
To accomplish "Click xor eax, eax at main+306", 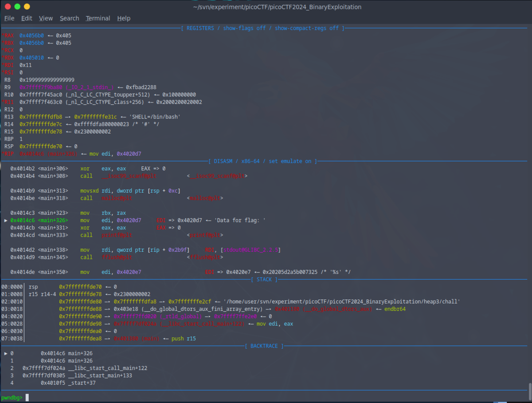I will coord(103,169).
